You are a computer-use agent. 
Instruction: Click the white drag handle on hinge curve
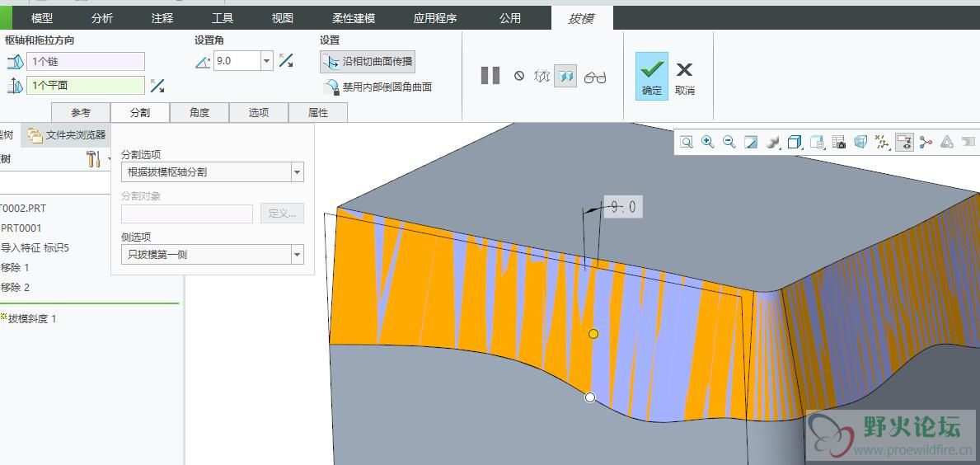pyautogui.click(x=589, y=397)
